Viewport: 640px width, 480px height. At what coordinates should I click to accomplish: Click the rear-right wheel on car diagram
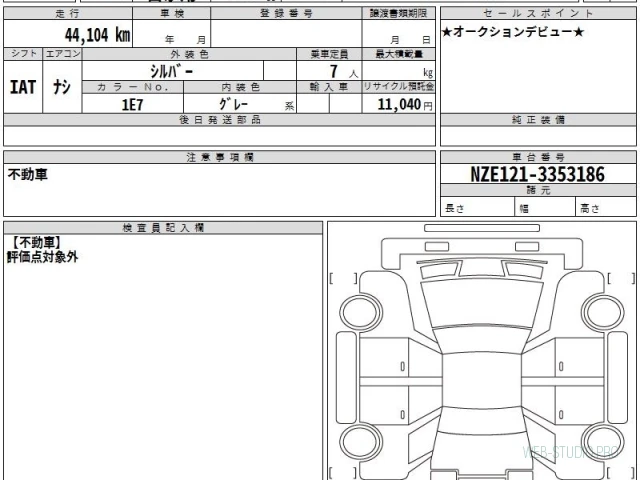[603, 442]
